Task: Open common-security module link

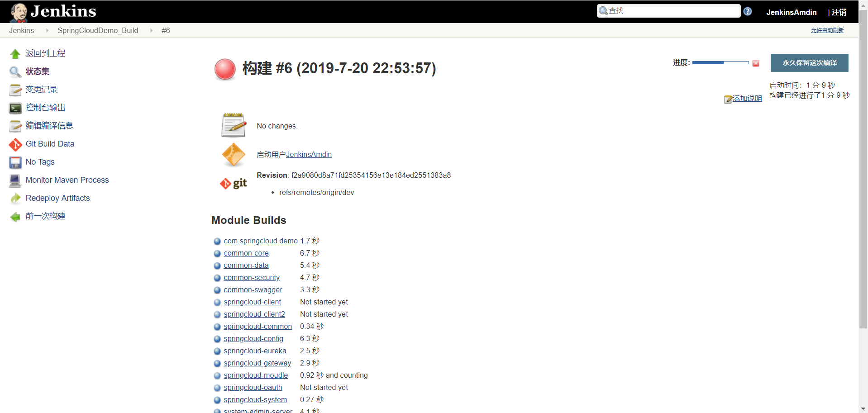Action: point(252,278)
